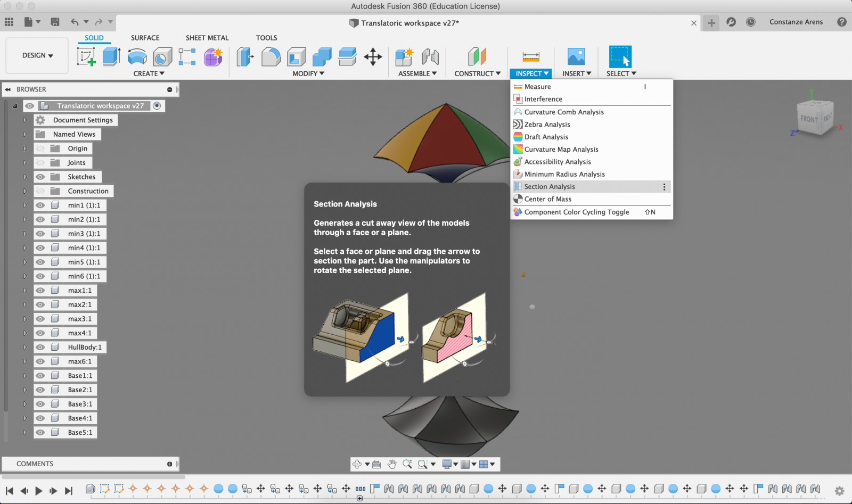Toggle visibility of Base5:1

(x=40, y=433)
